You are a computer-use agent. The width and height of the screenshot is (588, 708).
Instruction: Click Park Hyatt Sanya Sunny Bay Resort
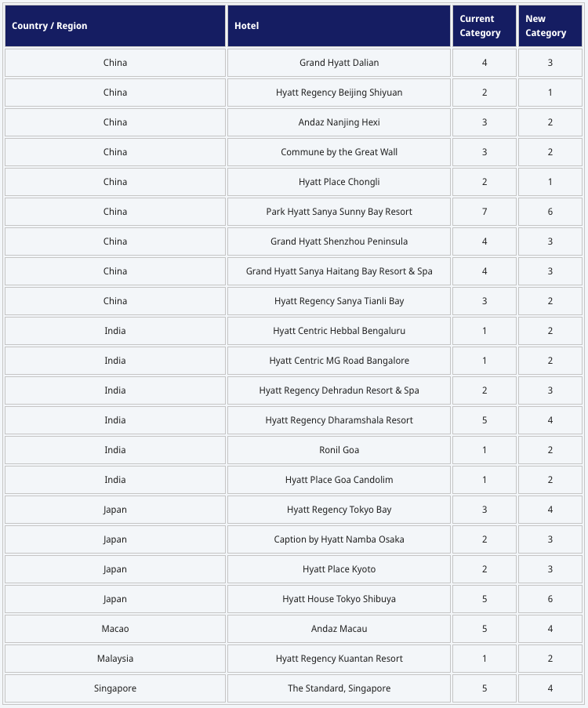tap(339, 212)
